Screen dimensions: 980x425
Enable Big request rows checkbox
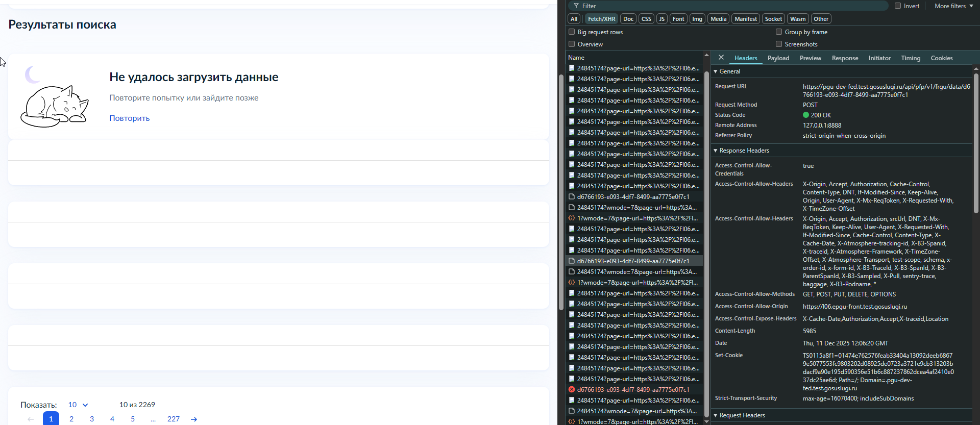[572, 32]
